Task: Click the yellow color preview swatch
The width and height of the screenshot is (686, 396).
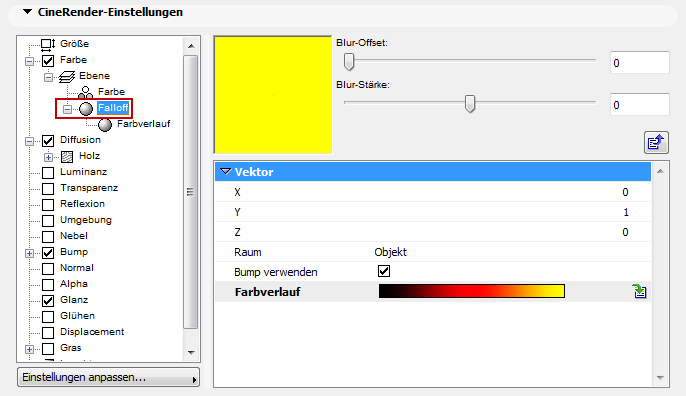Action: click(273, 95)
